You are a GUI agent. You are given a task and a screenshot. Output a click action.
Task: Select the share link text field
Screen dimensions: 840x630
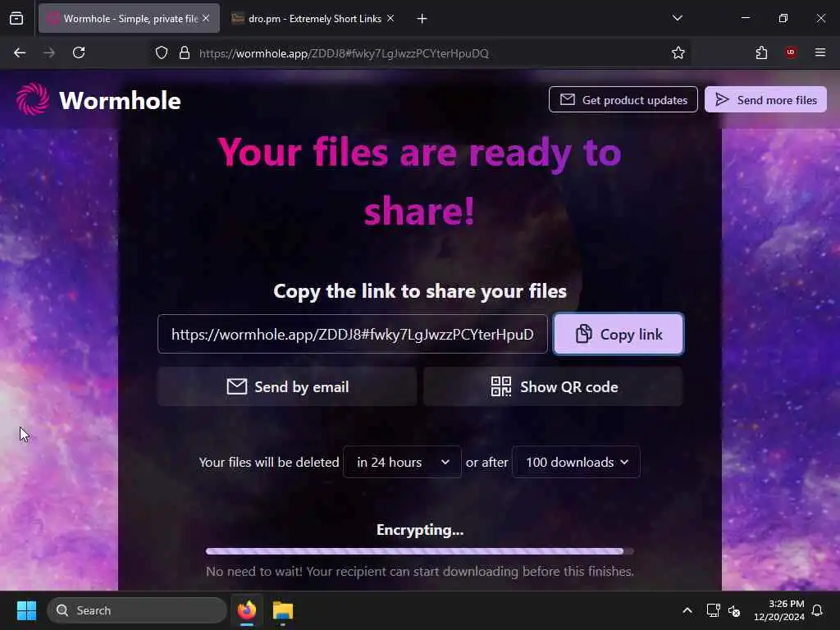point(353,335)
